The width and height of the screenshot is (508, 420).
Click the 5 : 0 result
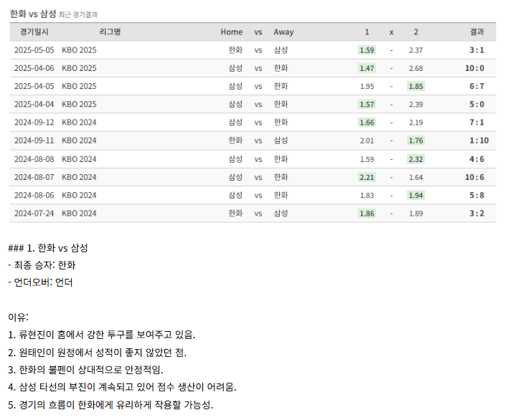(x=477, y=105)
